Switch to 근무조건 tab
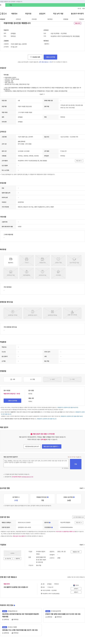This screenshot has width=85, height=644. (x=18, y=19)
